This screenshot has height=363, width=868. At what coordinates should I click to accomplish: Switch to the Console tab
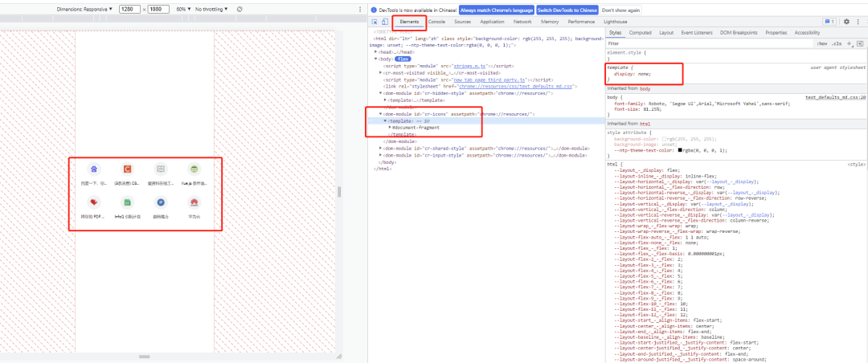tap(436, 22)
